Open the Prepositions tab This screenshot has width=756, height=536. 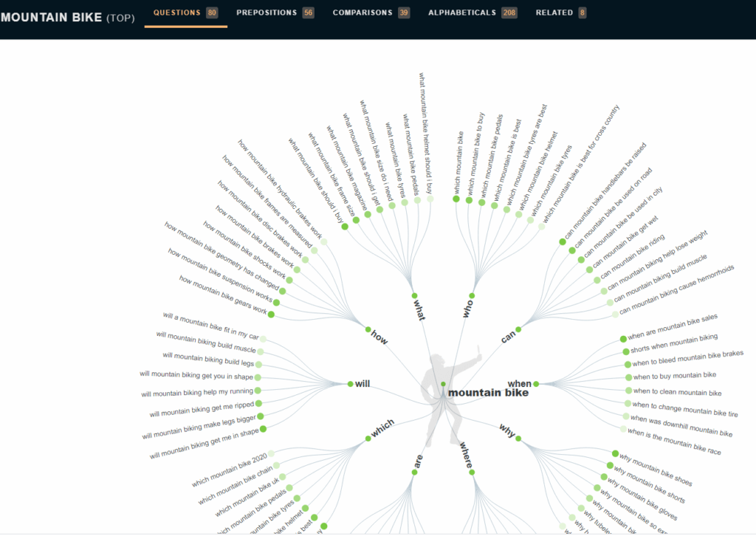pyautogui.click(x=275, y=13)
